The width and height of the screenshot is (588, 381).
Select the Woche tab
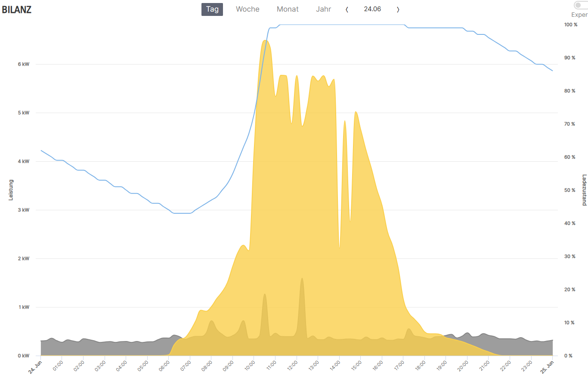click(x=248, y=9)
